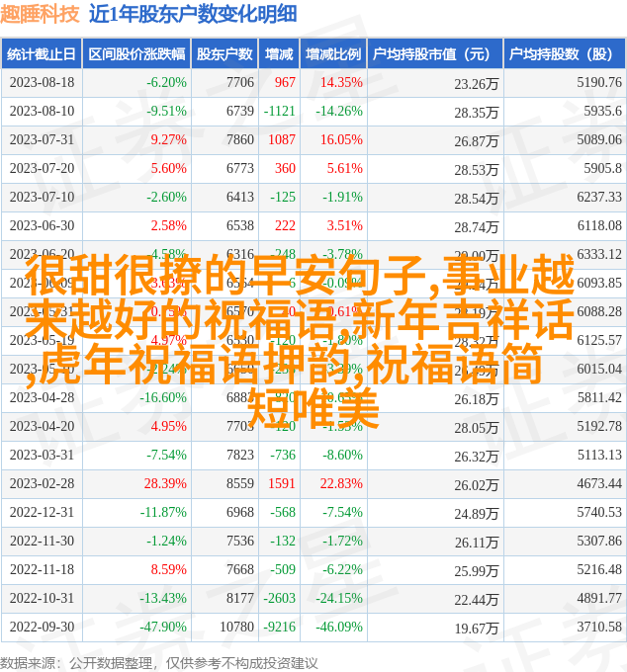Click shareholder count 10780
Image resolution: width=627 pixels, height=672 pixels.
pos(236,627)
